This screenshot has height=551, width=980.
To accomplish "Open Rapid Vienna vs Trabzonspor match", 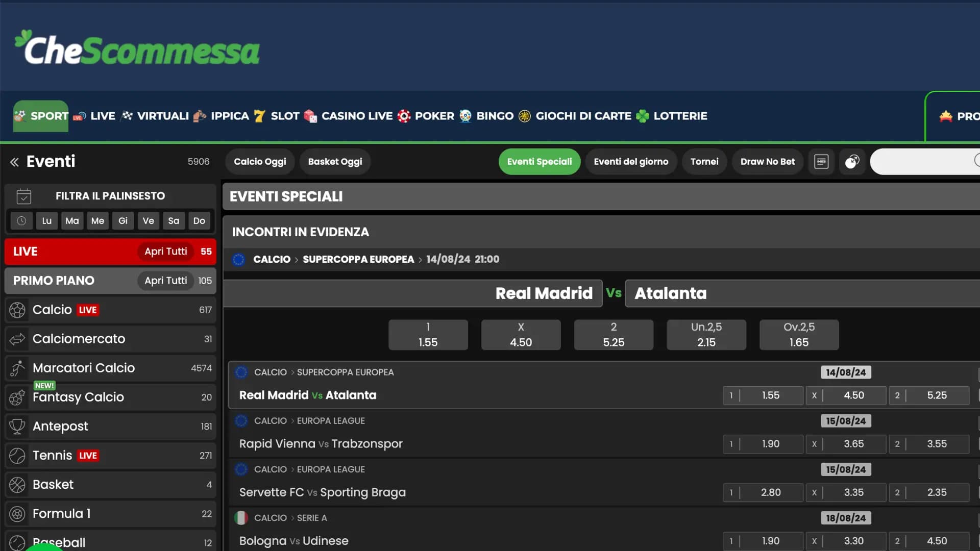I will tap(321, 444).
